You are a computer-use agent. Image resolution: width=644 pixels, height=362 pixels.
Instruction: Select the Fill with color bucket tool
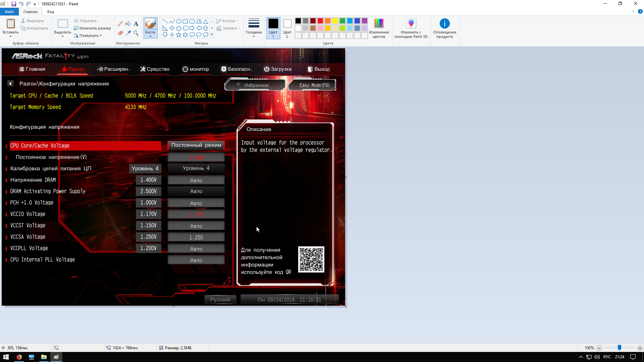click(x=128, y=24)
